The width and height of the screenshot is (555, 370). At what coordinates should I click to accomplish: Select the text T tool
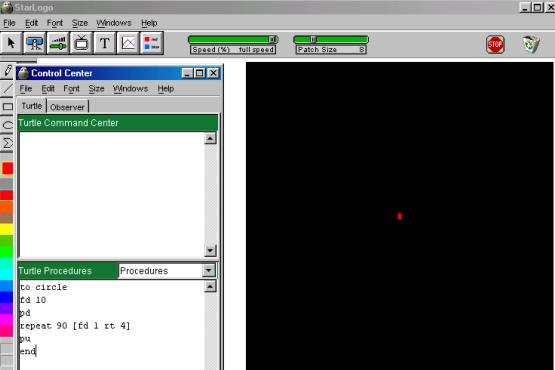(x=105, y=43)
